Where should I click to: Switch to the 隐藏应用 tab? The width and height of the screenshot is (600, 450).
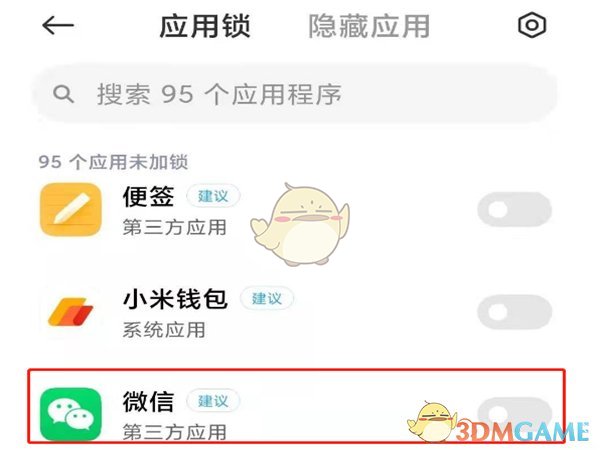click(369, 26)
